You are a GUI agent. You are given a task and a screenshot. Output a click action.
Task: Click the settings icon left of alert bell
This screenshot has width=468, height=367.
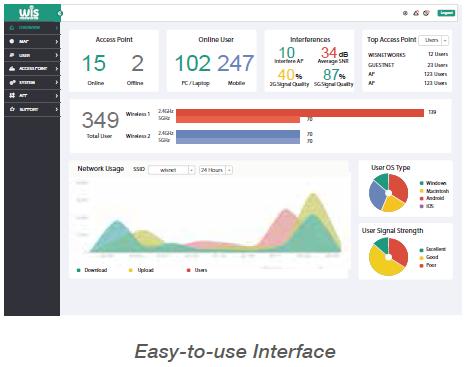(x=405, y=13)
